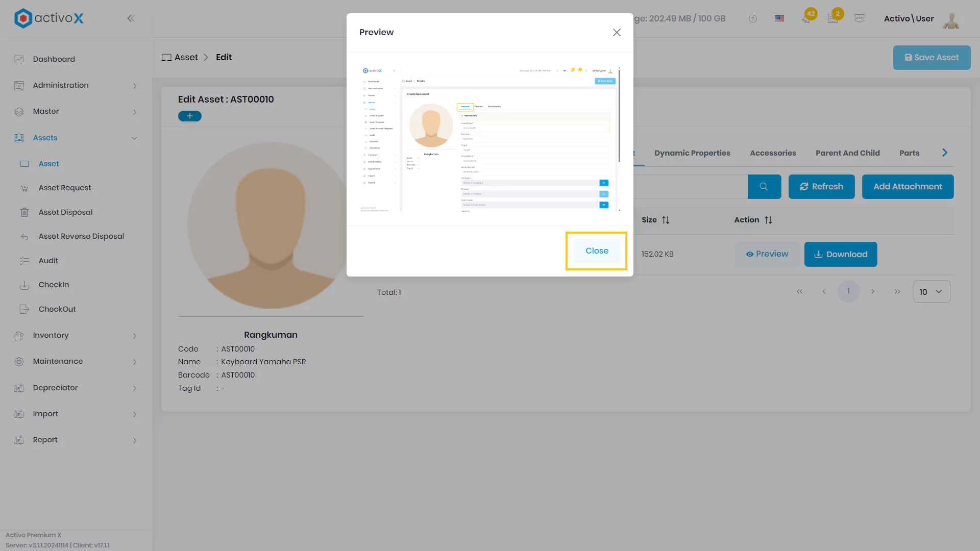Click the Save Asset button

932,58
